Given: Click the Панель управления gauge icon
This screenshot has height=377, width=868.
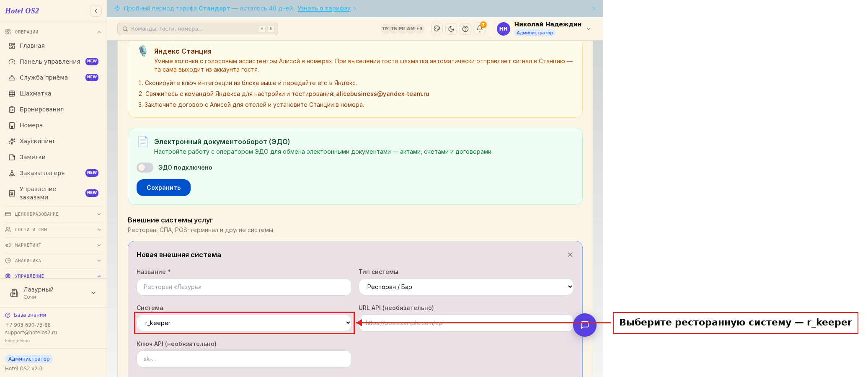Looking at the screenshot, I should click(x=12, y=62).
